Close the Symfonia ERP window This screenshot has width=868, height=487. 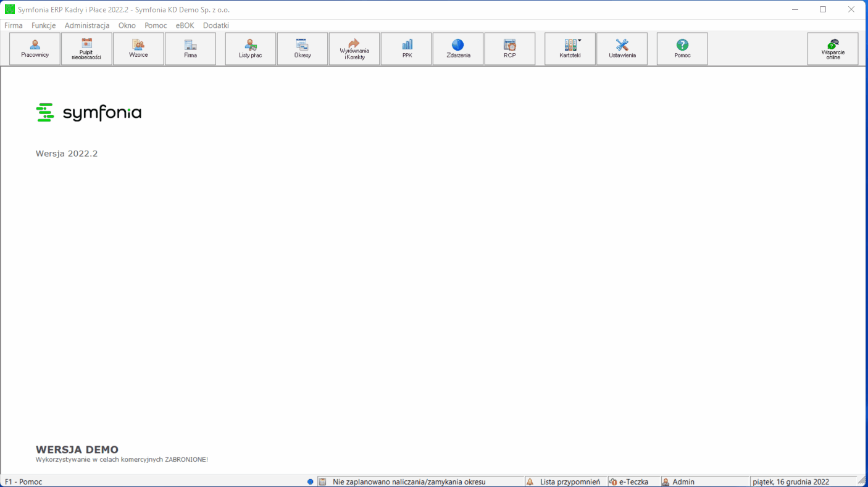point(851,9)
